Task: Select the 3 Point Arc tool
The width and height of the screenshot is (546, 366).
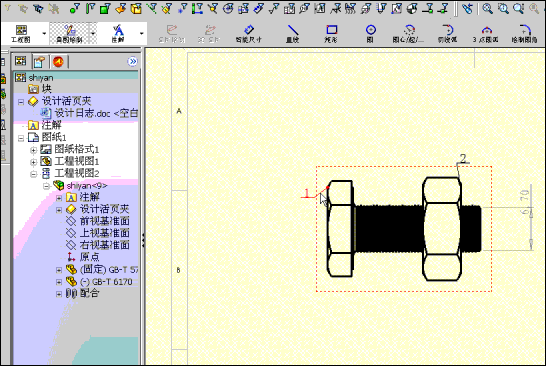Action: point(485,34)
